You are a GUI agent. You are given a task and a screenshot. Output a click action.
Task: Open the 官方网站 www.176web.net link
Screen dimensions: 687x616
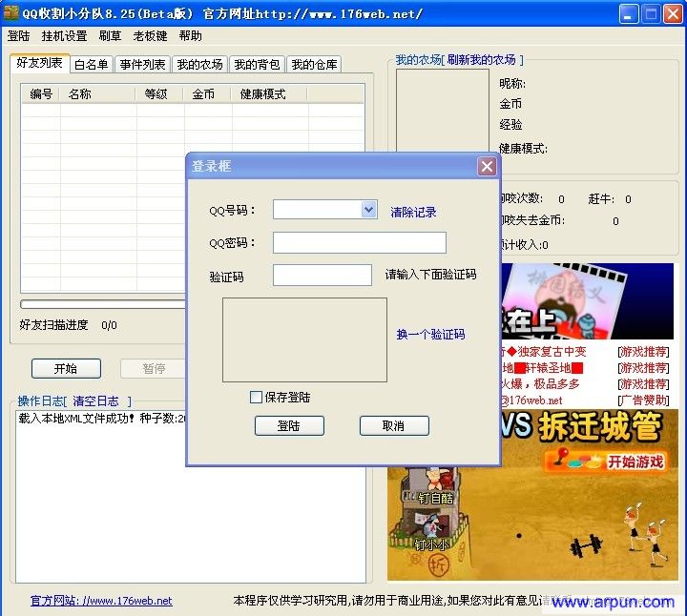click(x=101, y=601)
